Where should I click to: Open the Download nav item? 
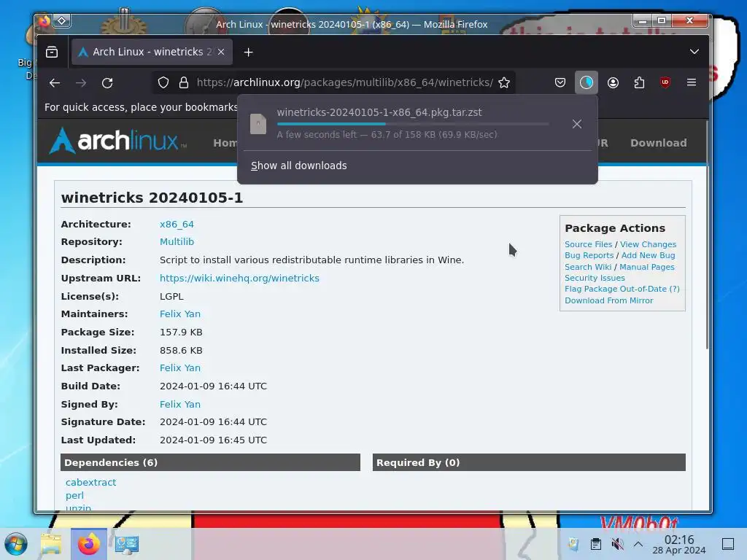tap(659, 143)
